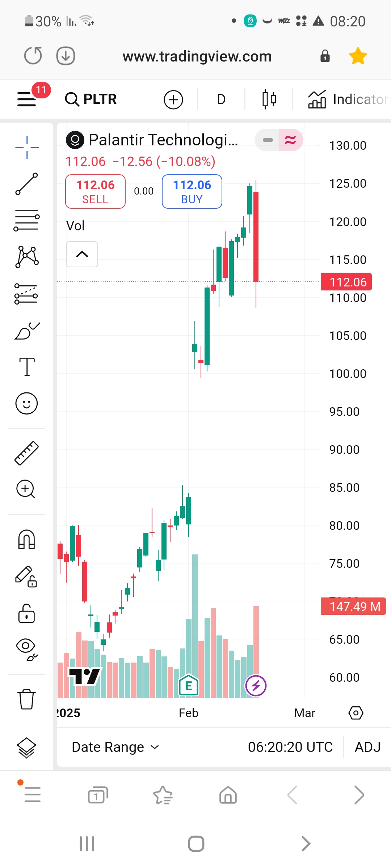Open the purple lightning news marker

pyautogui.click(x=256, y=685)
